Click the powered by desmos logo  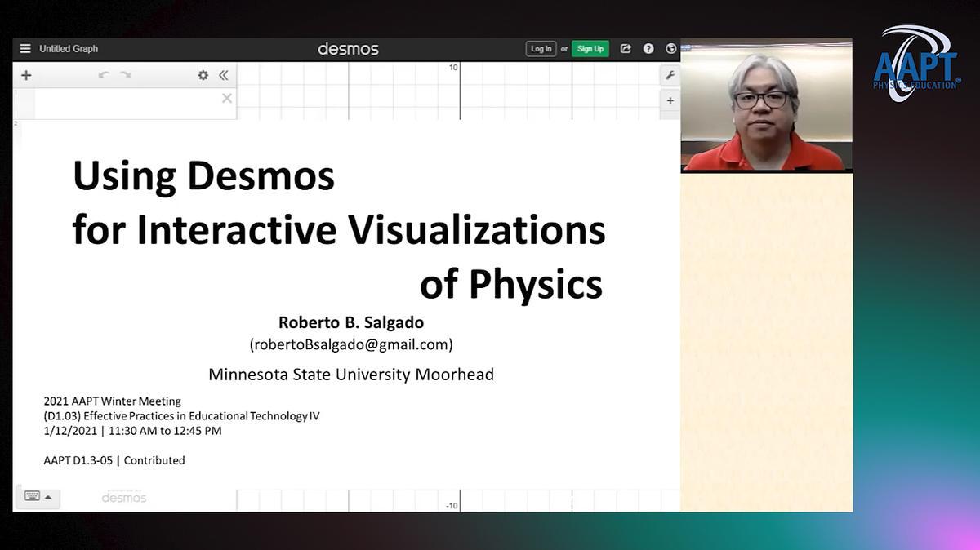point(124,496)
